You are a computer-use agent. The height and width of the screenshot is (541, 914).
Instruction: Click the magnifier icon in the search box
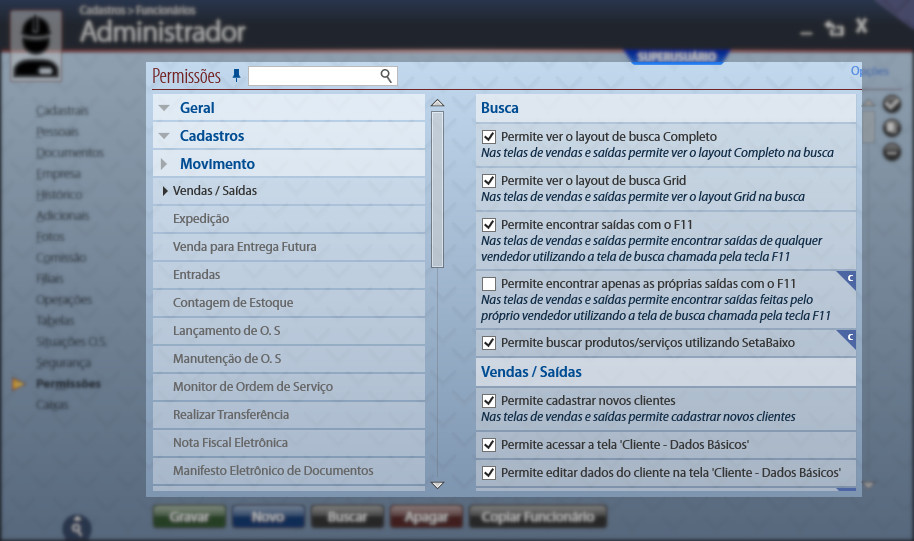click(x=386, y=76)
